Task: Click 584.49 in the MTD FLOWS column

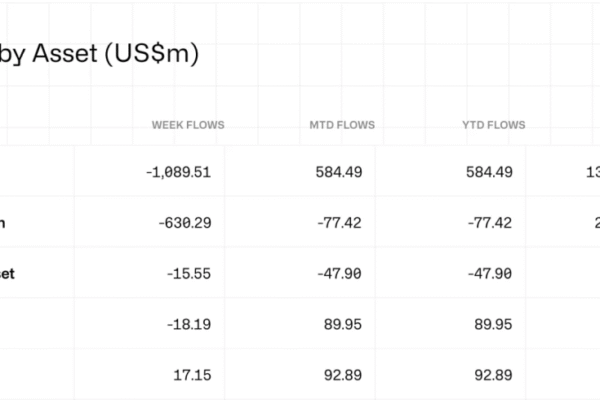Action: pyautogui.click(x=337, y=172)
